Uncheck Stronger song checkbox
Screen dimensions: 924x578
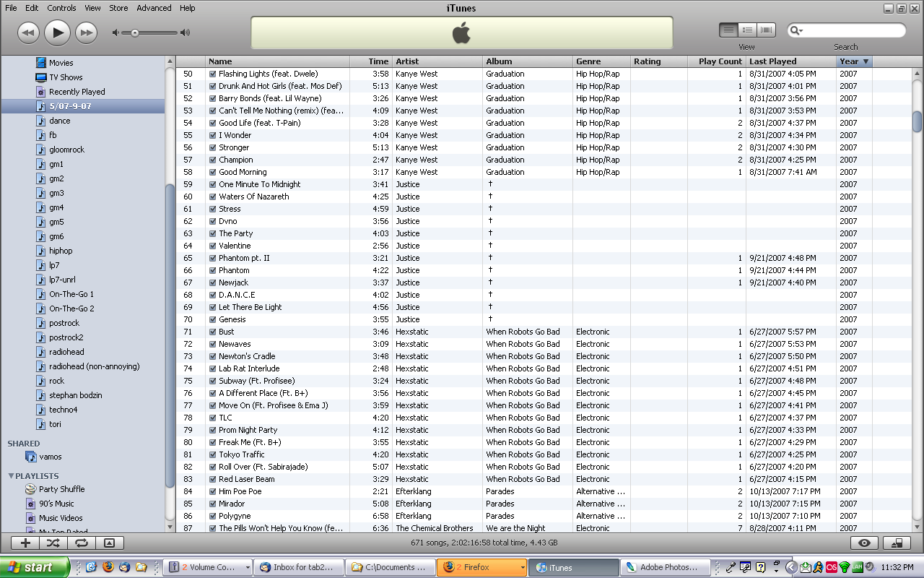(213, 147)
